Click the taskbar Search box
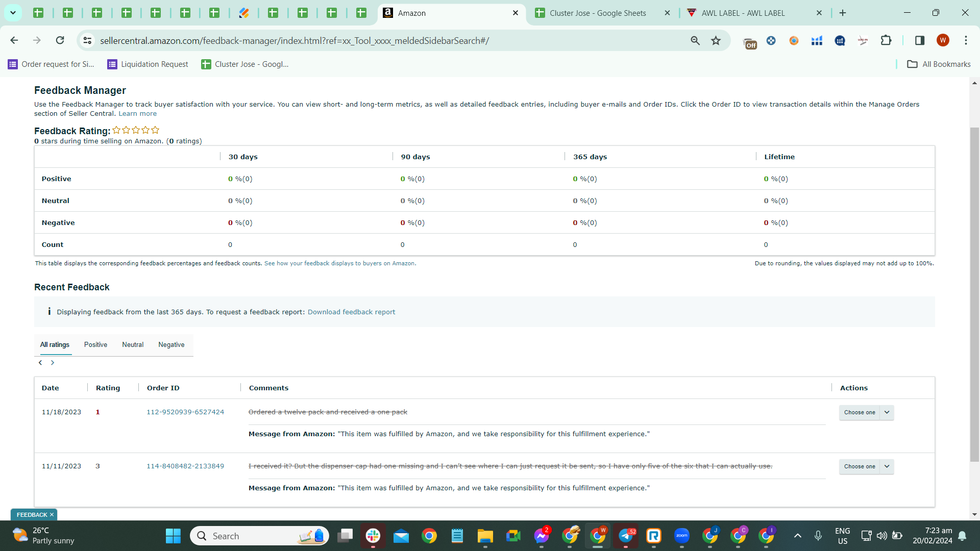This screenshot has height=551, width=980. [x=259, y=536]
